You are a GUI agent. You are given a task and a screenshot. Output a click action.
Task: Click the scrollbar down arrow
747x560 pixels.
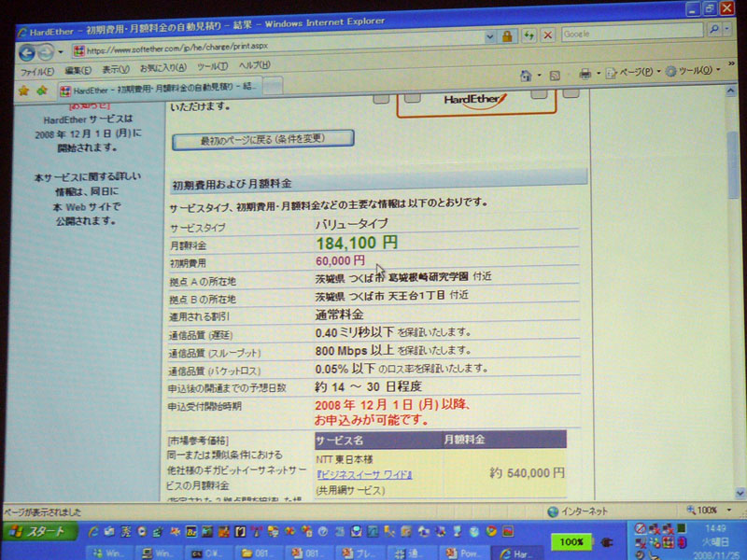coord(740,493)
